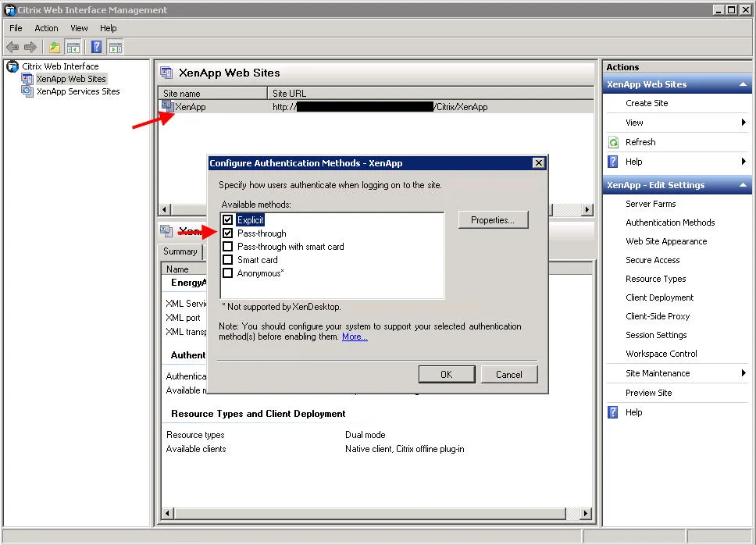Click the Properties... button

point(493,219)
